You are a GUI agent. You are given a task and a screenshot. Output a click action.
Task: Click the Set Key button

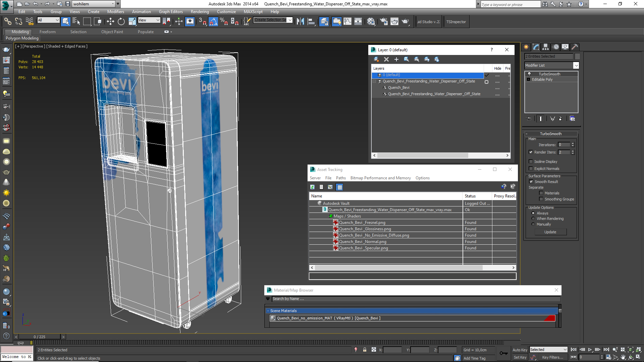pyautogui.click(x=520, y=358)
